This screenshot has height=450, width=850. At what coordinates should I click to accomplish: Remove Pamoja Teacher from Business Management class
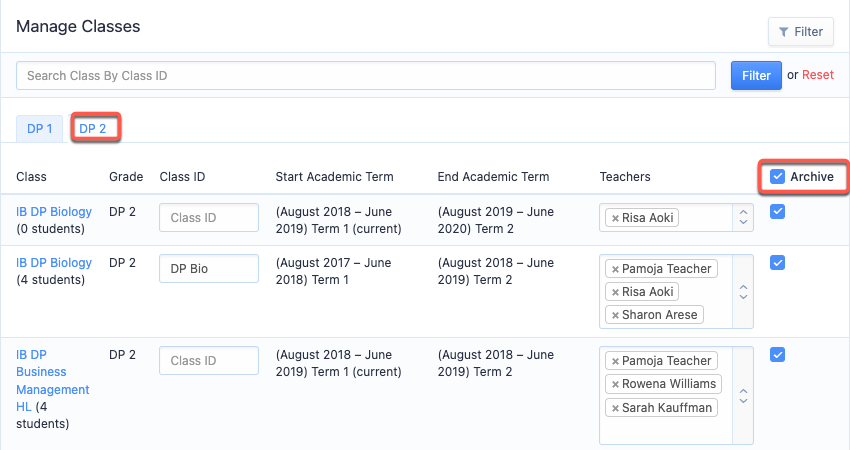coord(615,361)
